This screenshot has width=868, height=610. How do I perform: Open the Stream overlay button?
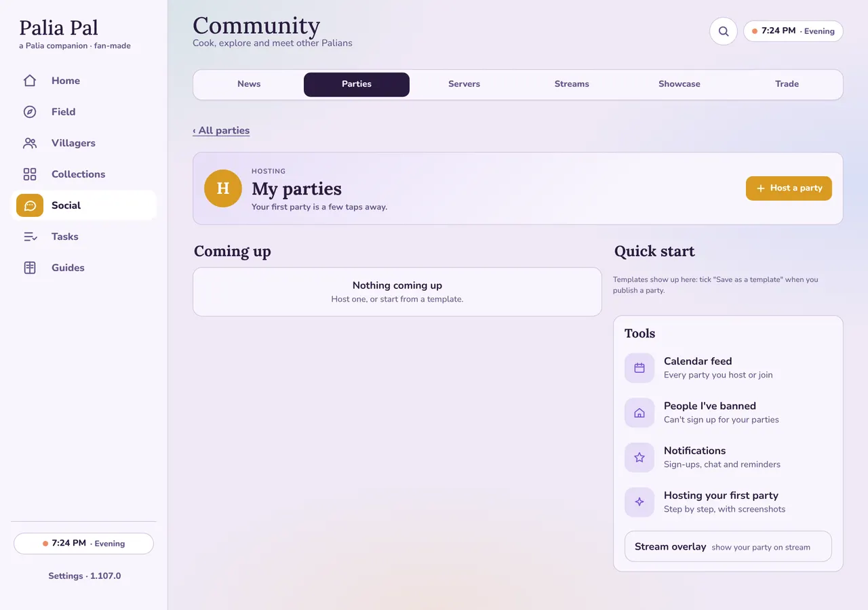tap(728, 546)
